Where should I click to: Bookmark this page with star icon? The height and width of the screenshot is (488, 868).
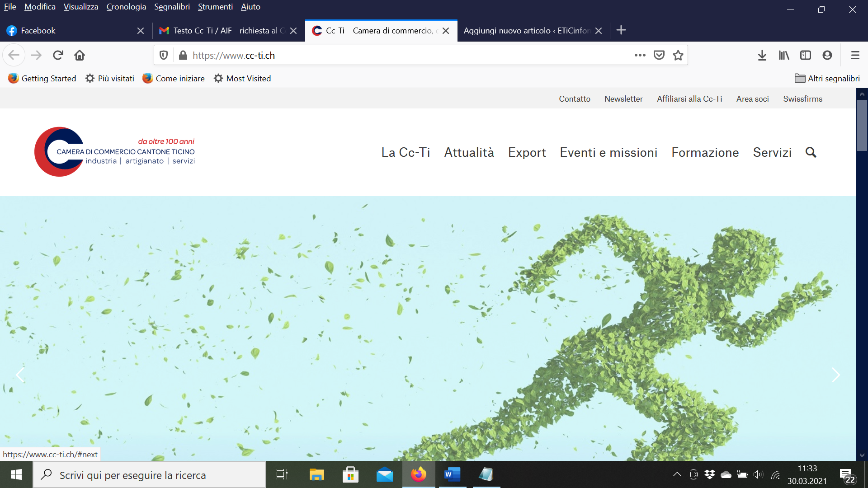678,55
